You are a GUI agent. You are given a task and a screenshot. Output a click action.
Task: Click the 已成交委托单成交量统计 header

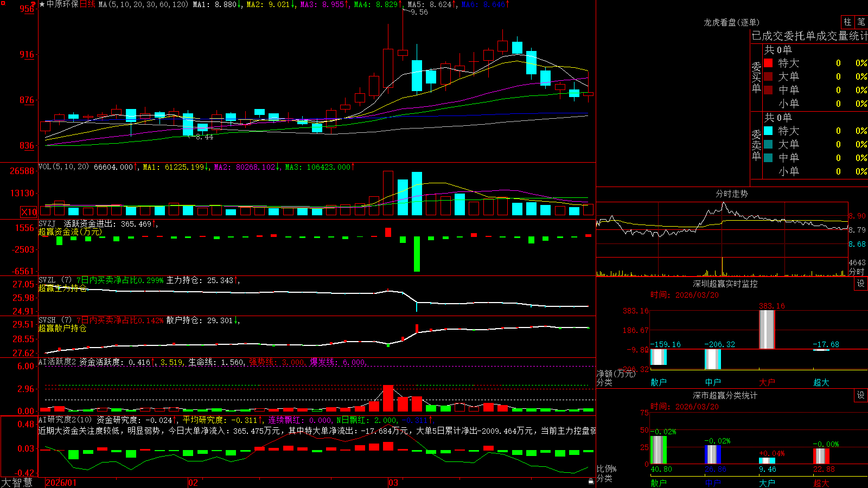point(809,36)
